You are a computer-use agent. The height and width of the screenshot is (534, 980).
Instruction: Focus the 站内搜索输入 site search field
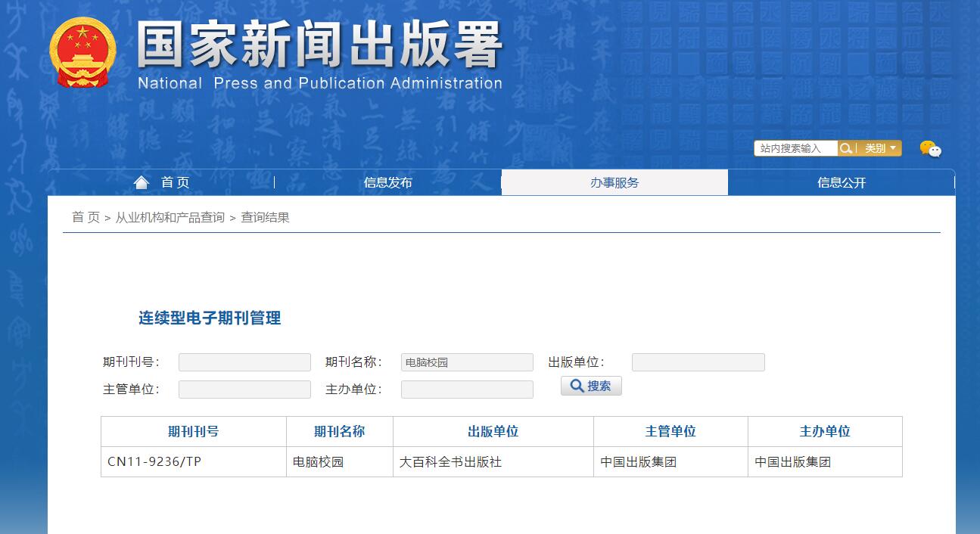[x=795, y=148]
